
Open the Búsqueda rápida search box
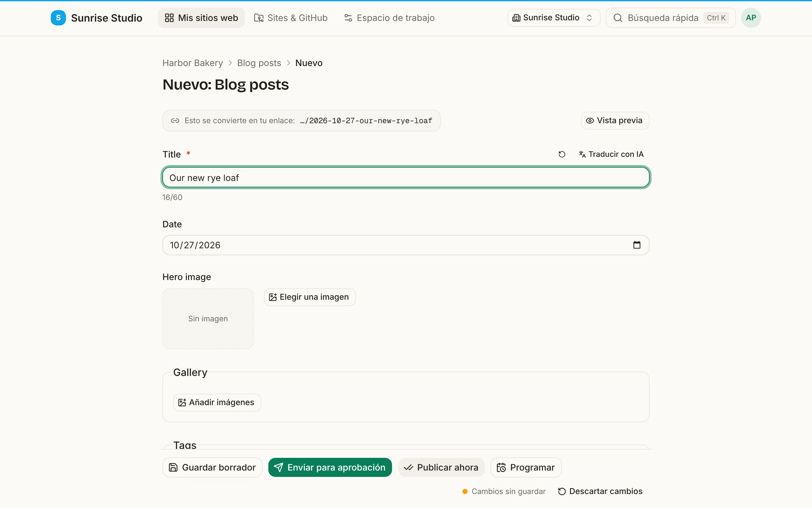tap(671, 18)
